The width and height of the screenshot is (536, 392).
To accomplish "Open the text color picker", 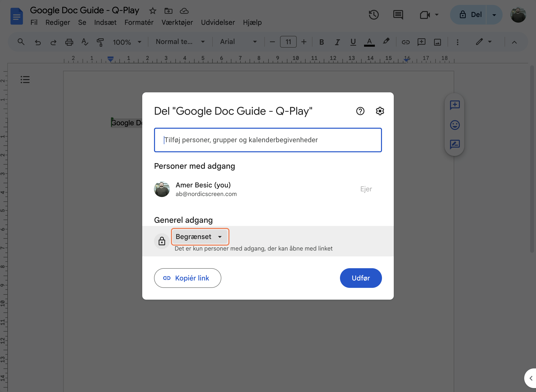I will 369,42.
